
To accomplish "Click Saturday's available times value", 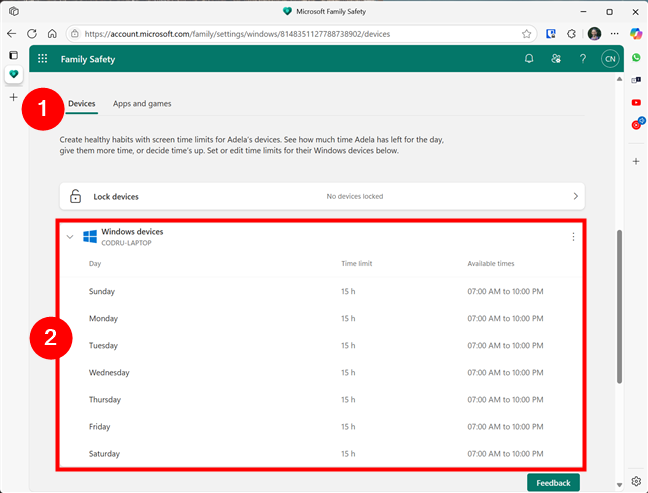I will click(x=505, y=454).
